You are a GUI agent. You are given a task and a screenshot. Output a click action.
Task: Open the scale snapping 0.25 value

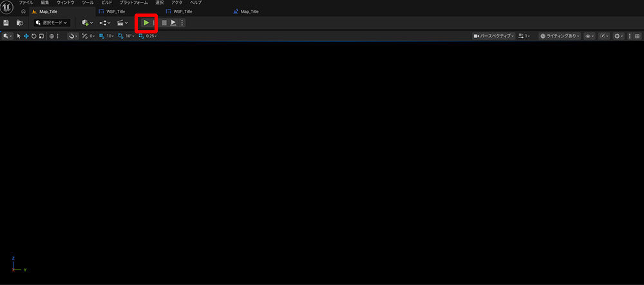pyautogui.click(x=148, y=36)
